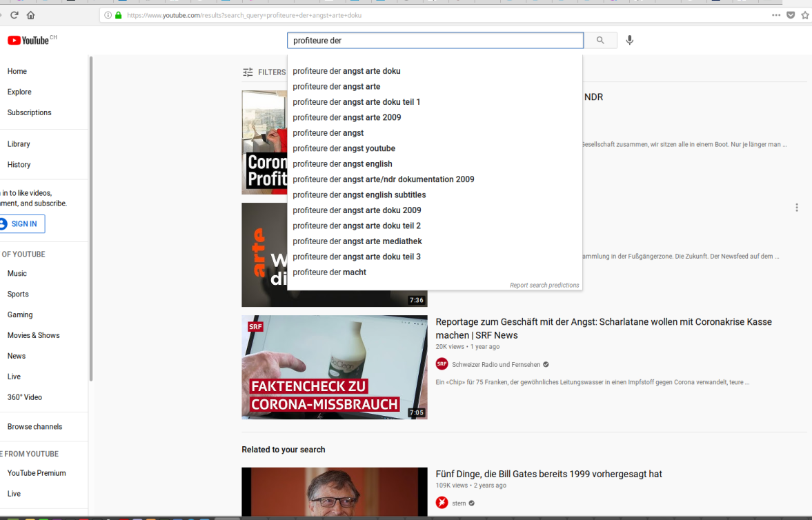Open three-dot menu for second video result

click(796, 208)
